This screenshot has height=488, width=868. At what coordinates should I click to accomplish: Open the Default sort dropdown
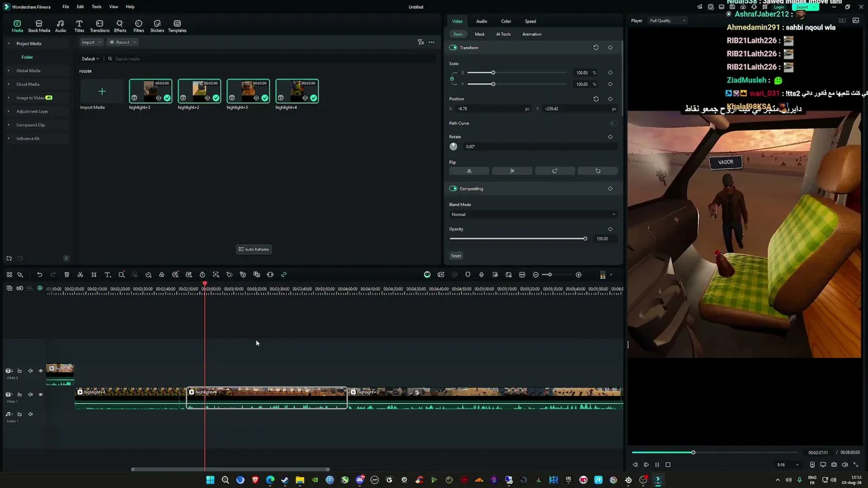[90, 59]
